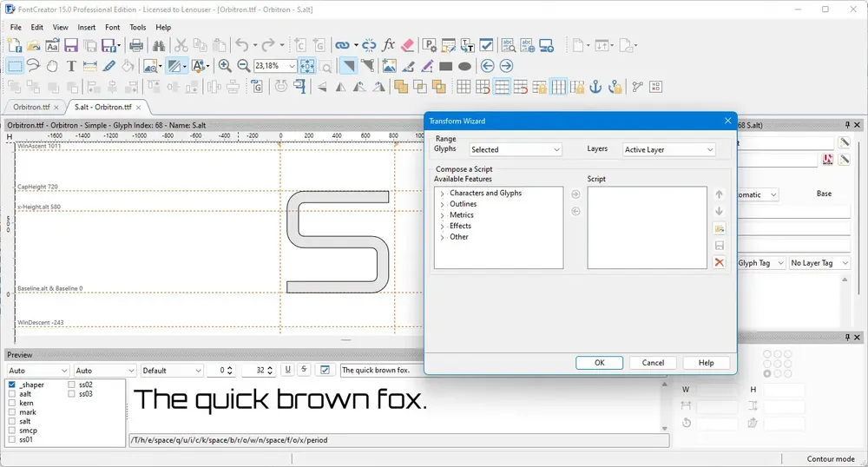The height and width of the screenshot is (467, 868).
Task: Select the lasso selection tool
Action: pyautogui.click(x=33, y=66)
